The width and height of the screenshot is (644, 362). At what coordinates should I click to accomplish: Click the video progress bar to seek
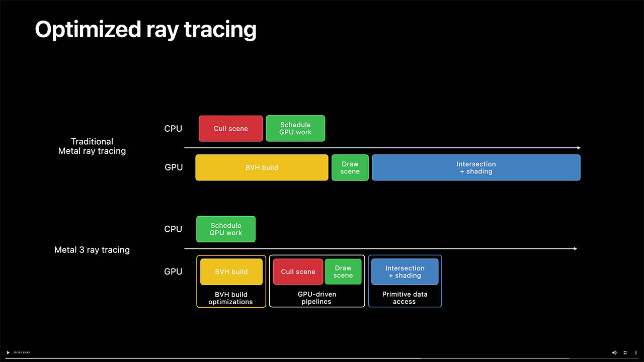click(322, 358)
